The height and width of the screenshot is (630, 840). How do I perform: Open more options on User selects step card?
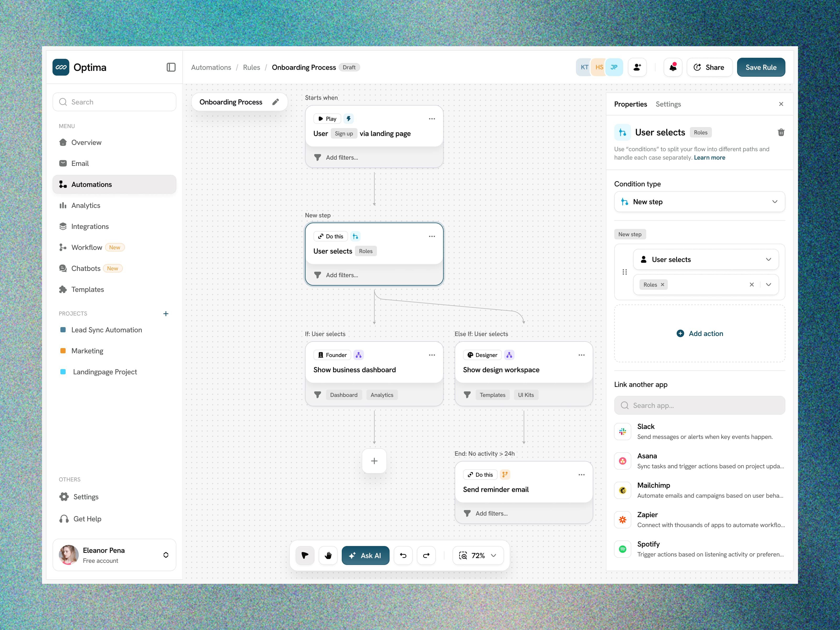coord(432,236)
